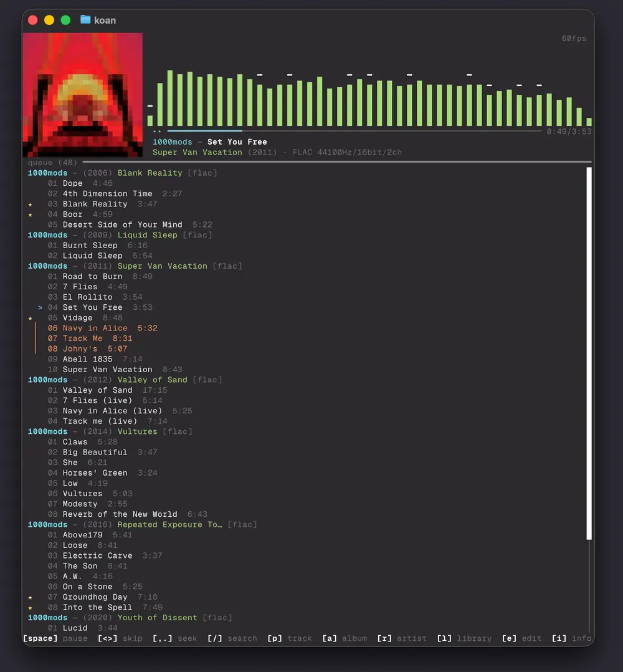This screenshot has width=623, height=672.
Task: Select the Super Van Vacation (2011) album header
Action: pos(135,266)
